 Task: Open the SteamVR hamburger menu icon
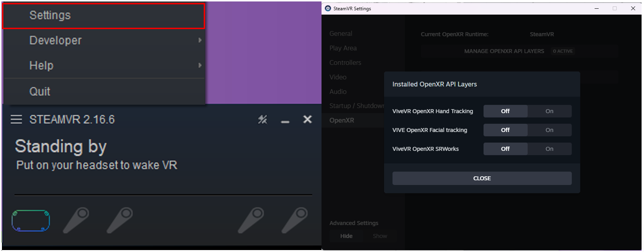[16, 119]
